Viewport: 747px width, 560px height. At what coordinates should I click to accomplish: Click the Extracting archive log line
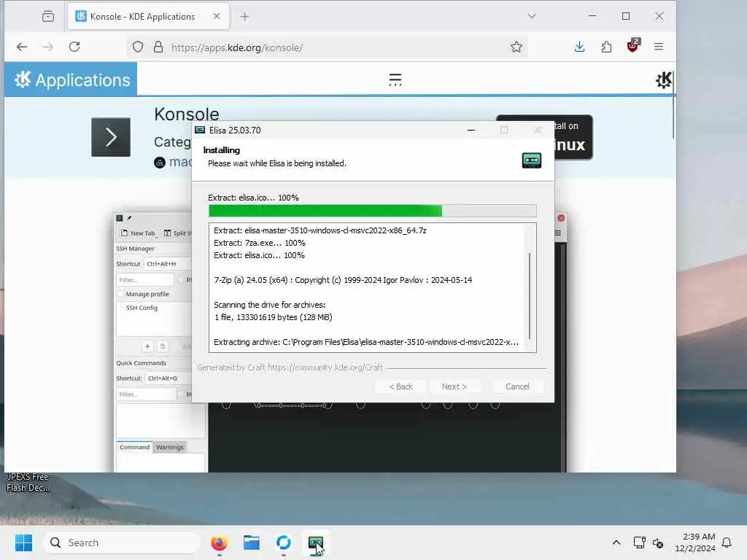pos(366,342)
